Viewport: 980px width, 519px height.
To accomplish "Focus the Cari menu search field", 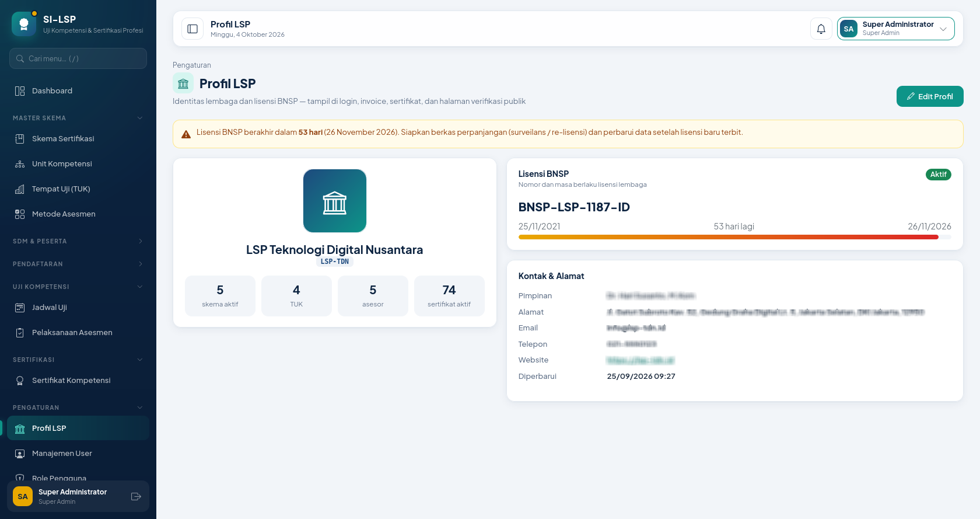I will tap(78, 58).
